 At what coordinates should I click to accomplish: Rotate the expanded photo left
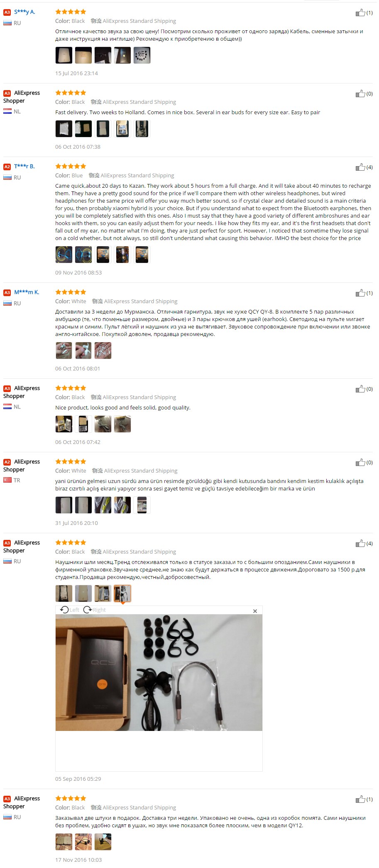[x=69, y=610]
